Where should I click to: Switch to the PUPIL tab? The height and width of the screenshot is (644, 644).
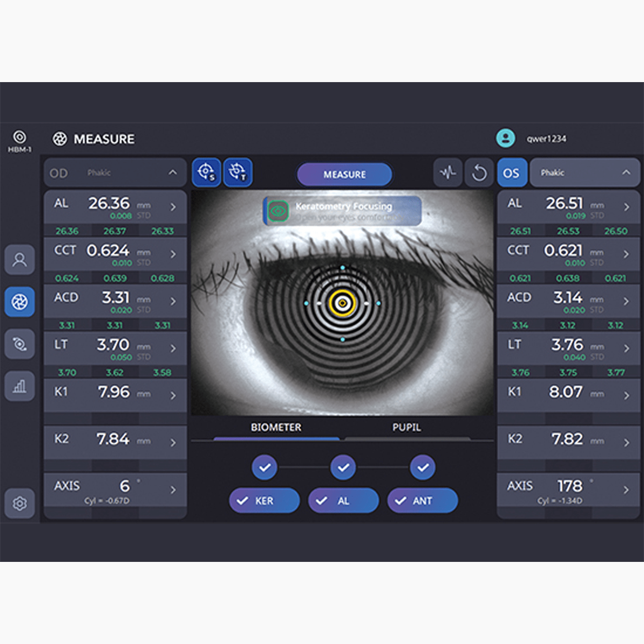pyautogui.click(x=407, y=428)
